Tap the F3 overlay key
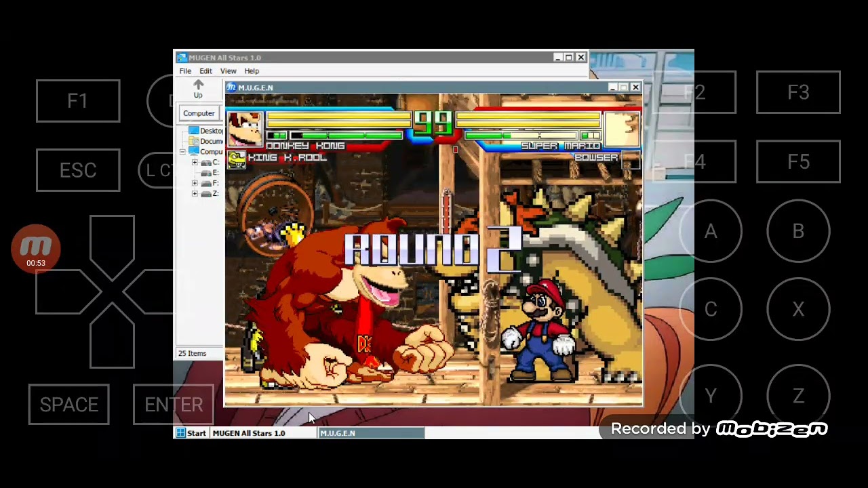868x488 pixels. 798,93
